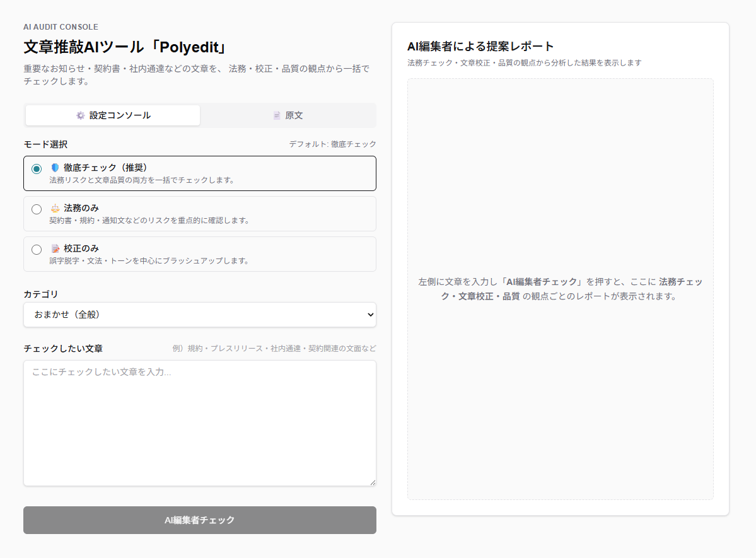This screenshot has height=558, width=756.
Task: Click the text area resize handle
Action: (x=372, y=482)
